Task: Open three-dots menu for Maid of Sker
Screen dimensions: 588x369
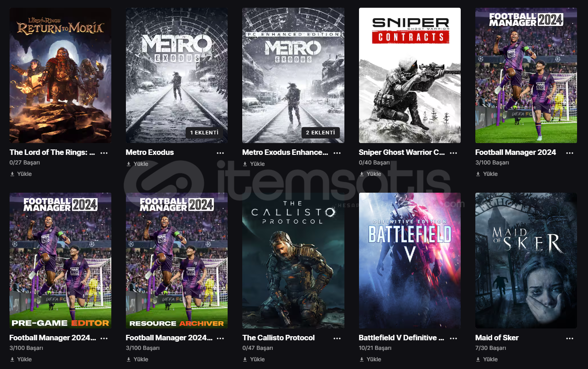Action: point(570,338)
